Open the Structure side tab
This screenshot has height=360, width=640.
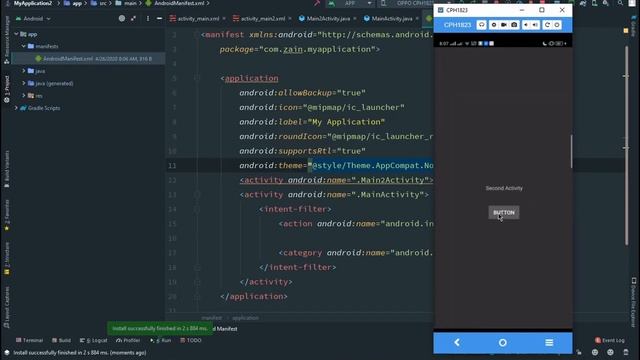(7, 258)
